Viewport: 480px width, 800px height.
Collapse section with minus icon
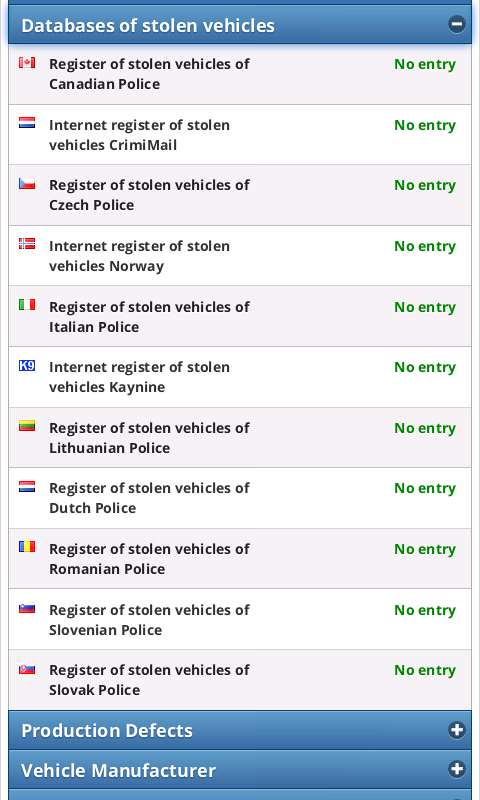[x=457, y=24]
